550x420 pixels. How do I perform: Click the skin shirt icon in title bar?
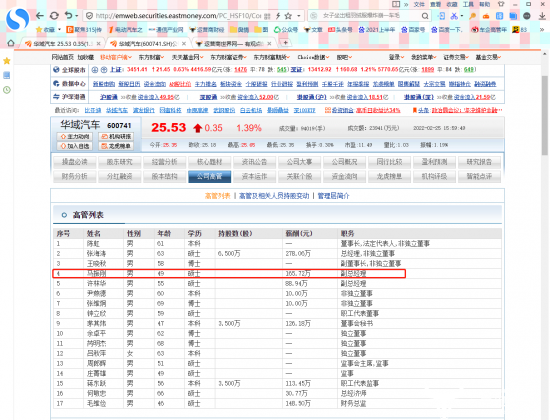point(501,4)
